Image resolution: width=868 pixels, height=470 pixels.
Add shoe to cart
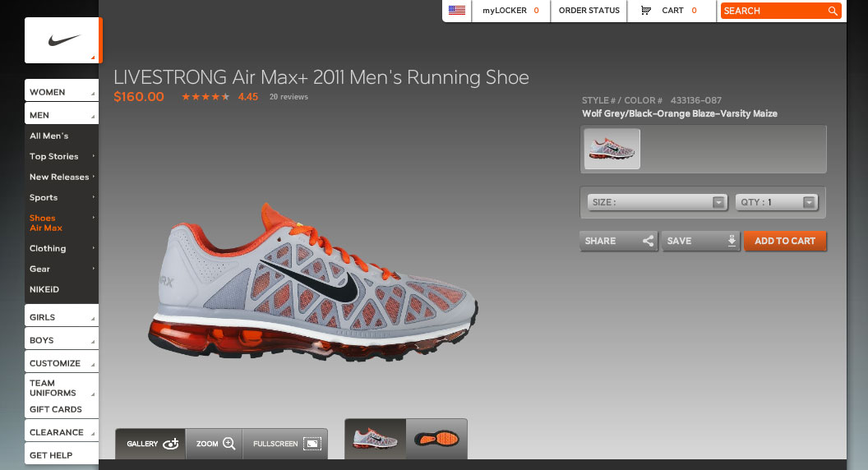[x=785, y=241]
